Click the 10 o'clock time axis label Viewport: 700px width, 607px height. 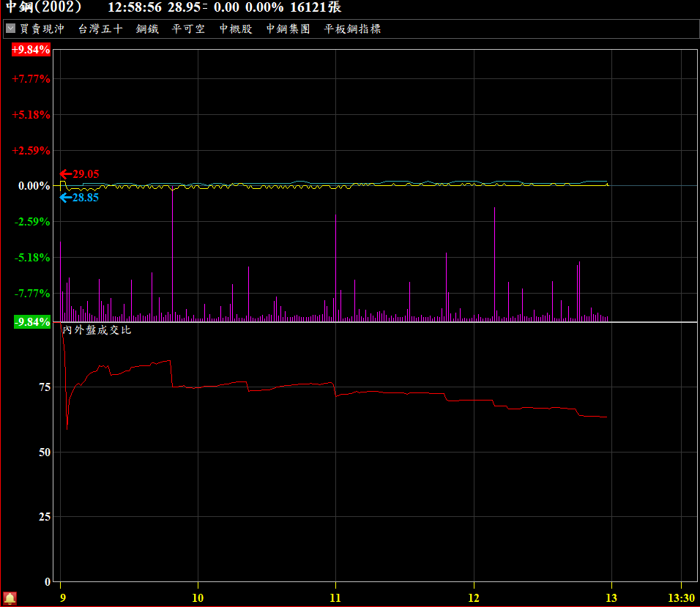click(198, 597)
